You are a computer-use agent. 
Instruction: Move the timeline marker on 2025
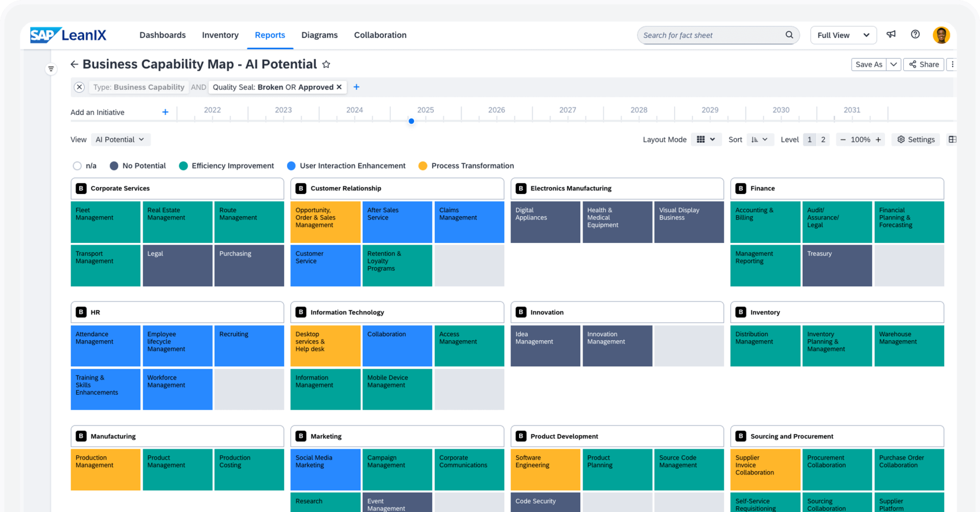click(411, 121)
